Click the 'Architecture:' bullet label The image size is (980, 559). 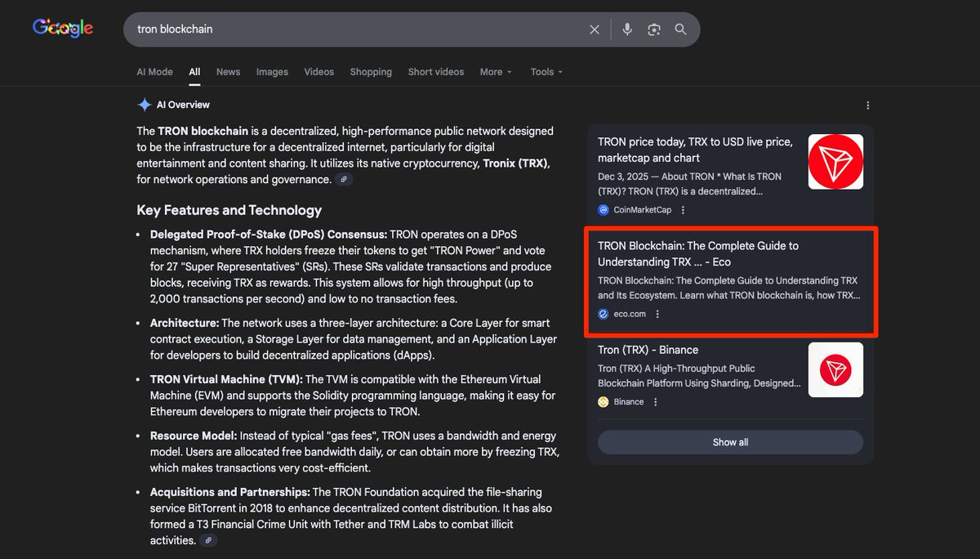185,323
